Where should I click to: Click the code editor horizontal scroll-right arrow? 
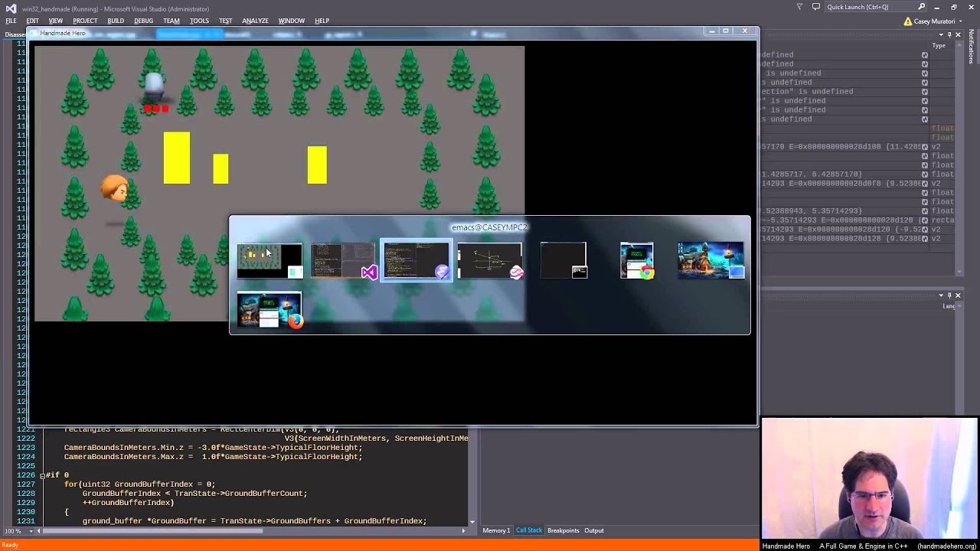[x=463, y=530]
